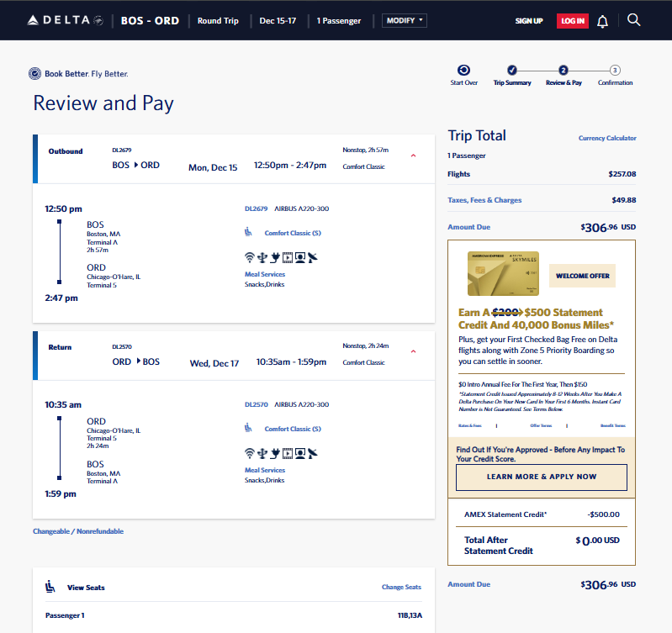The width and height of the screenshot is (672, 633).
Task: Click the outbound power plug amenity icon
Action: pyautogui.click(x=275, y=257)
